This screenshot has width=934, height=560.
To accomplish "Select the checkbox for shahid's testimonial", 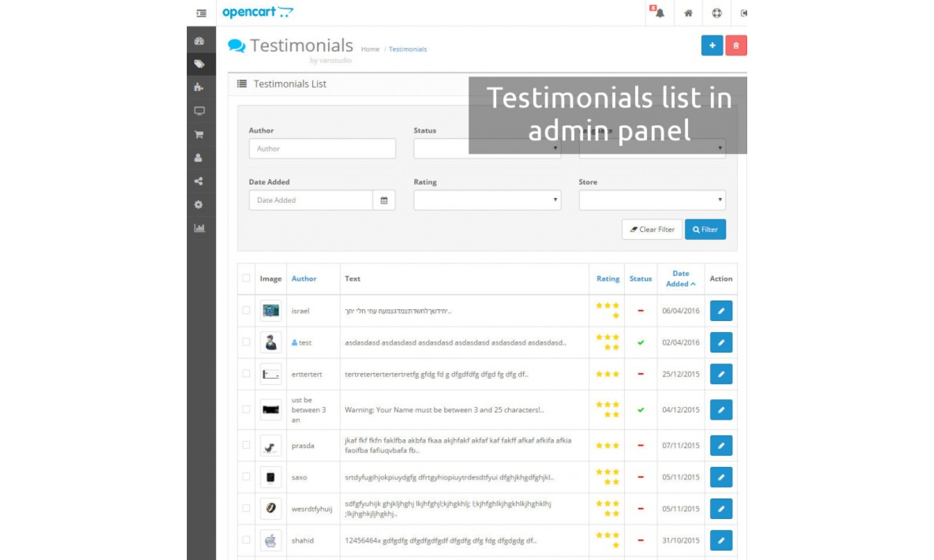I will [246, 539].
